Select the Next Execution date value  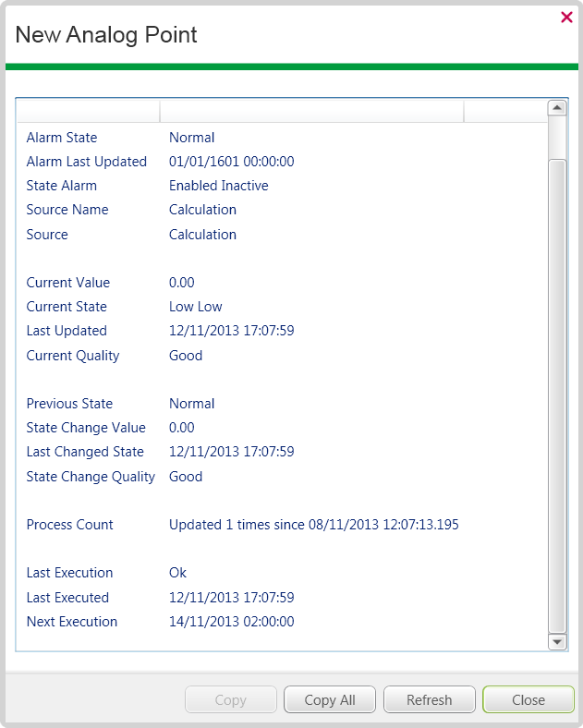[231, 622]
